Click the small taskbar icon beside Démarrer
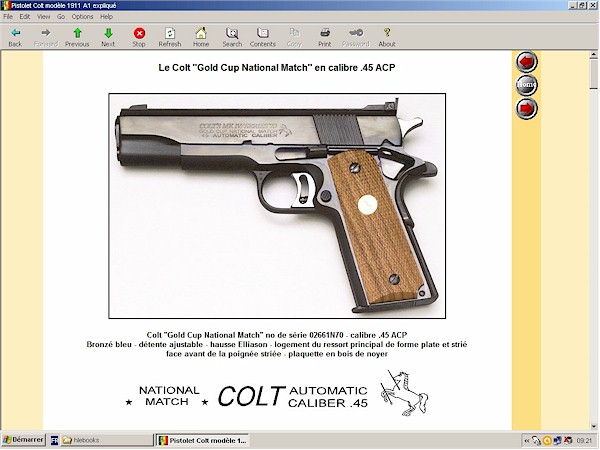This screenshot has height=450, width=600. [54, 440]
